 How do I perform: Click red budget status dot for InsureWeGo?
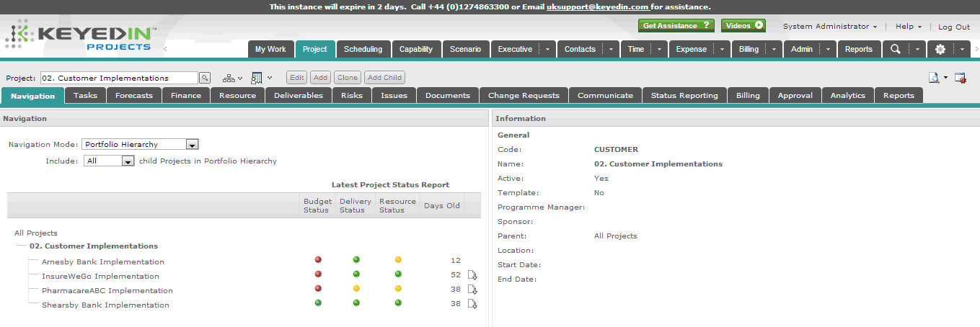pos(318,274)
